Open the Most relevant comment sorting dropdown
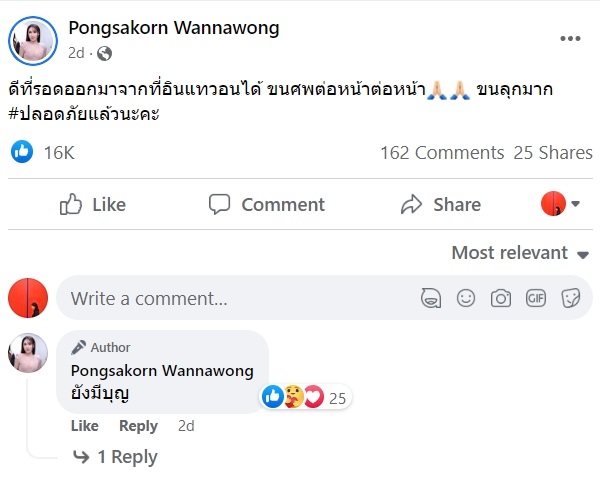Image resolution: width=600 pixels, height=481 pixels. pos(520,253)
